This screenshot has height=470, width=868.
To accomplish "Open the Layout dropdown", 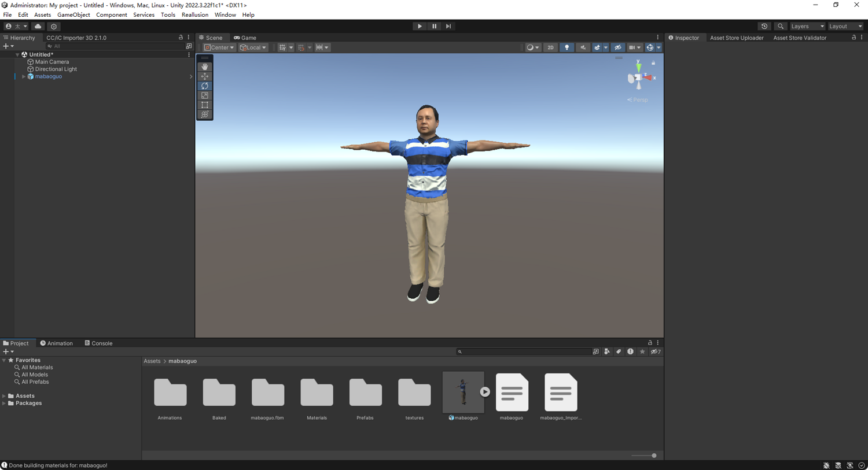I will click(x=845, y=26).
